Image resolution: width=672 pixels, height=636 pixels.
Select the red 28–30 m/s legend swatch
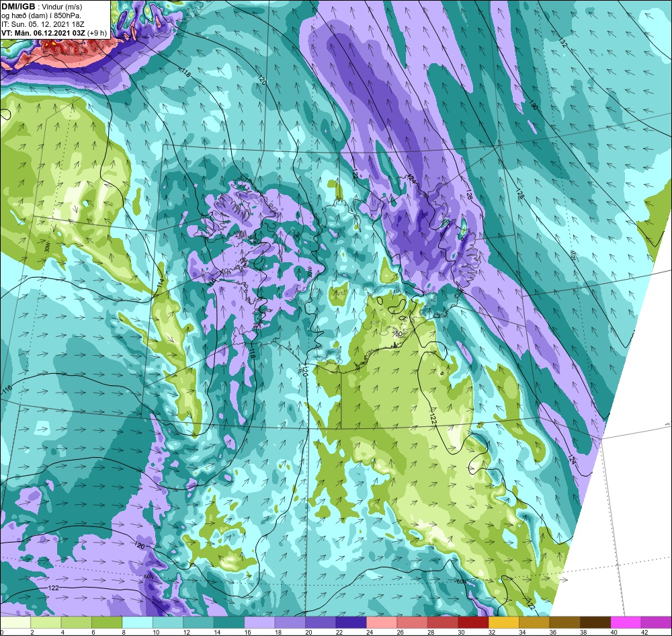443,622
